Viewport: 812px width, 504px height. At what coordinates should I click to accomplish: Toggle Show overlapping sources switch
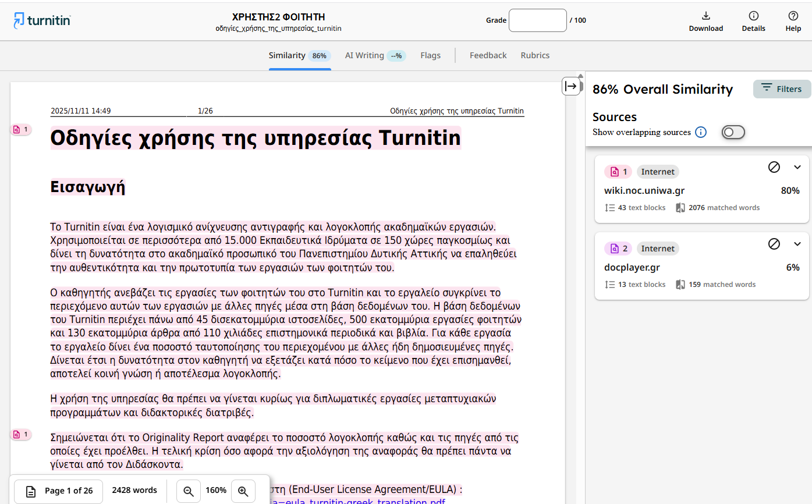click(733, 132)
